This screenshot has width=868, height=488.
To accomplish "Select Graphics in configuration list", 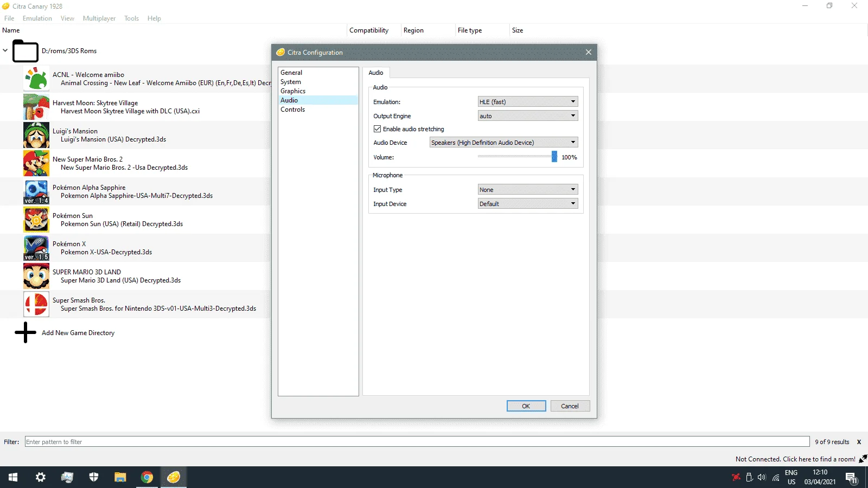I will pos(318,91).
